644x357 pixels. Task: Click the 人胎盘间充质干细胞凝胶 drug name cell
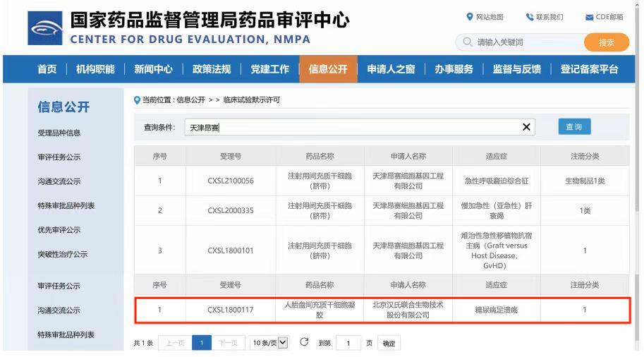(320, 310)
